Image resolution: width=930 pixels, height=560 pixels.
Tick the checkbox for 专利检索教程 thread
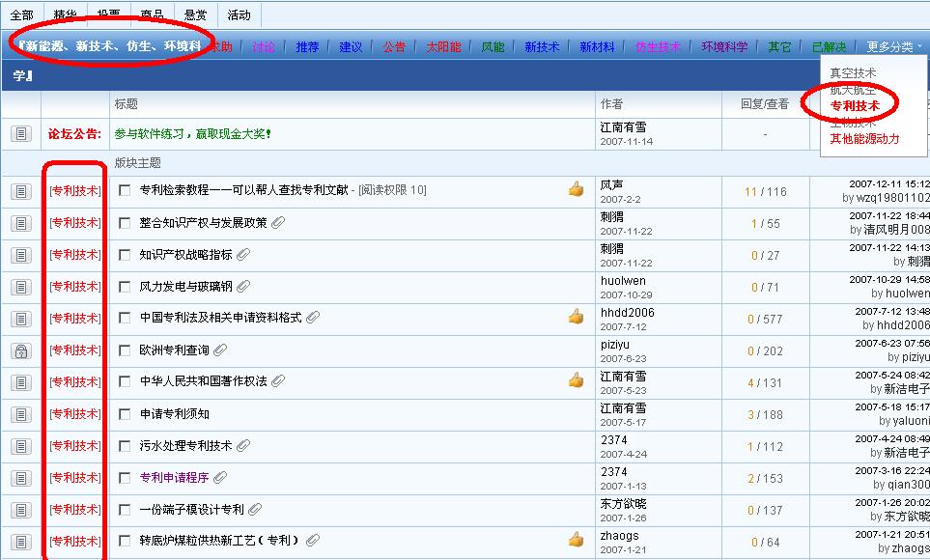click(x=125, y=190)
